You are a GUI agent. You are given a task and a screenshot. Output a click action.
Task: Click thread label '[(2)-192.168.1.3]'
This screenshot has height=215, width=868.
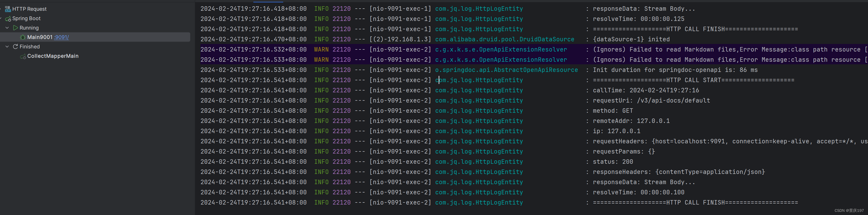400,39
